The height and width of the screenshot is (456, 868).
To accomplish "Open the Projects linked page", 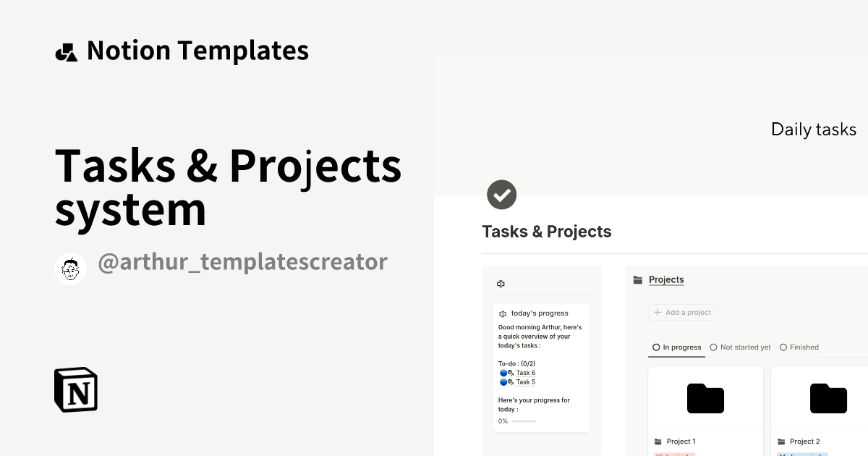I will click(x=666, y=279).
